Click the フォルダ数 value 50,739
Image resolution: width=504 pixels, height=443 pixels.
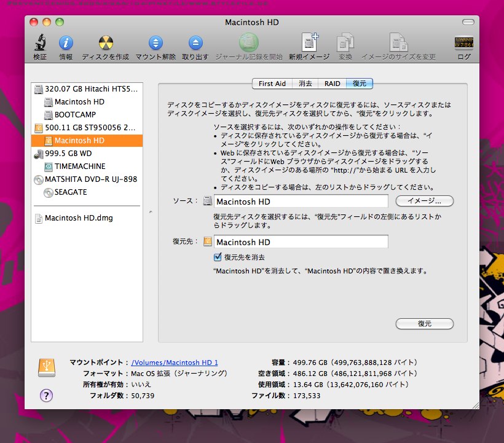click(x=143, y=396)
